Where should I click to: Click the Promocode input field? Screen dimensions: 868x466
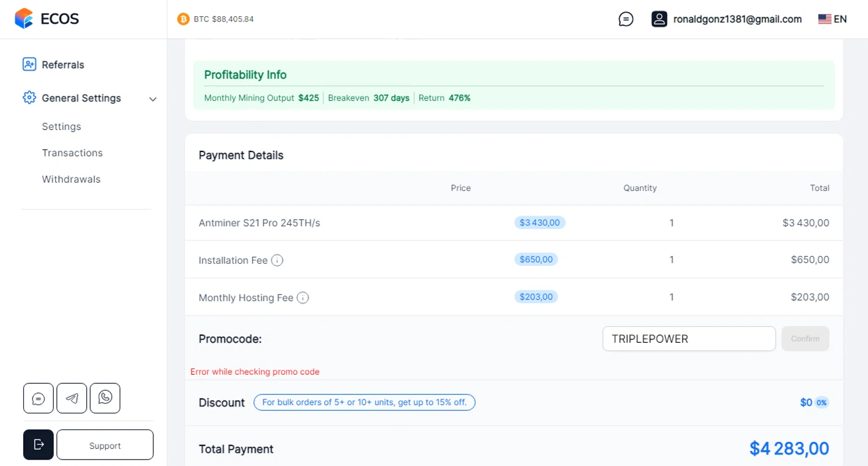tap(689, 339)
